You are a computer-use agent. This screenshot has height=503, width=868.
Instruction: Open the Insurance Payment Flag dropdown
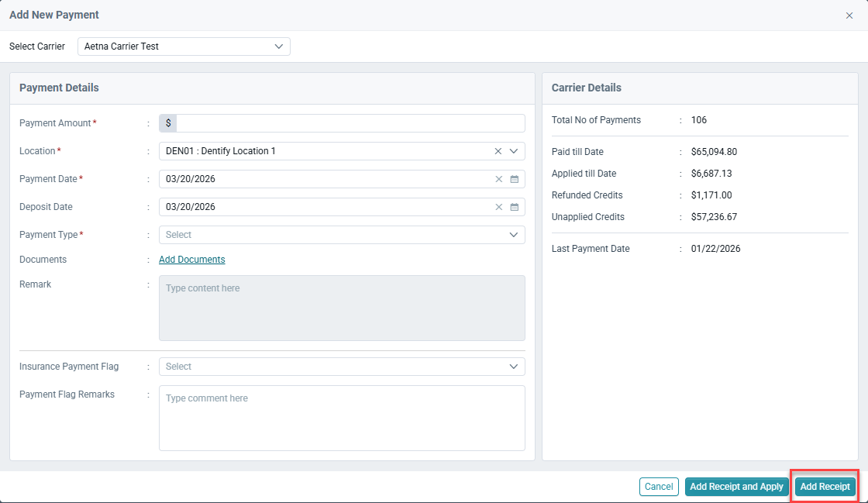coord(342,367)
